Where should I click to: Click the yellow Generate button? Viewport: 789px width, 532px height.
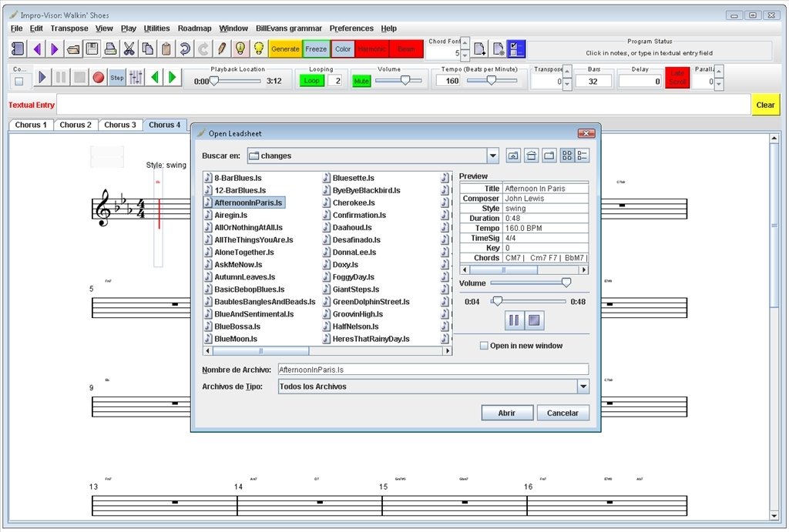click(285, 49)
